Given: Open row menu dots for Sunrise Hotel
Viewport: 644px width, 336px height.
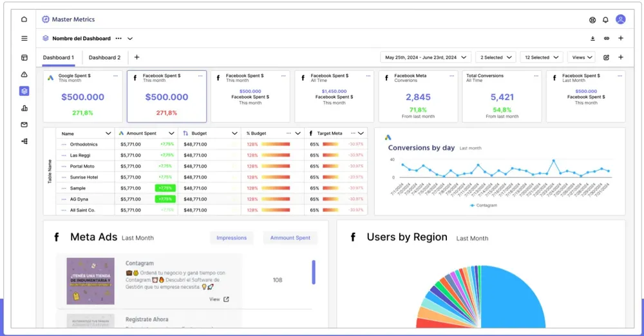Looking at the screenshot, I should 64,177.
